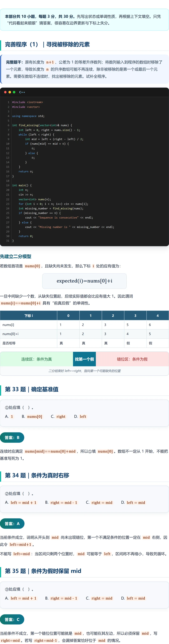Click the red dot in the code window header

pyautogui.click(x=5, y=92)
